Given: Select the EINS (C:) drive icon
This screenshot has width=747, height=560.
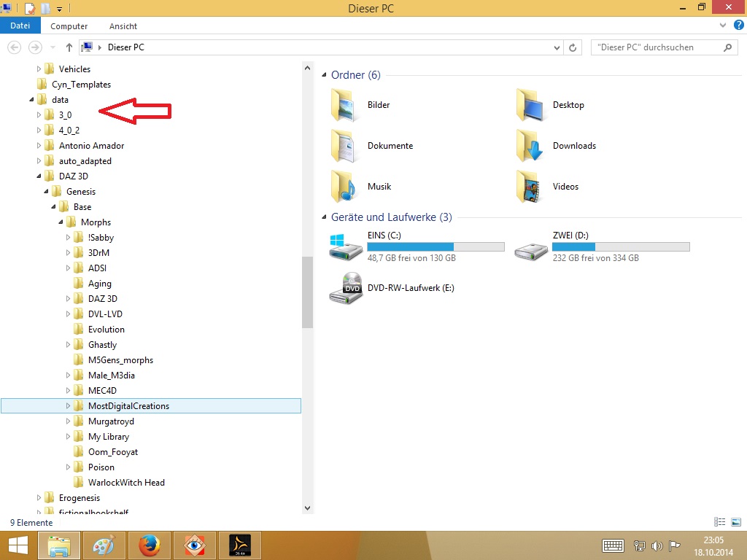Looking at the screenshot, I should [x=345, y=247].
